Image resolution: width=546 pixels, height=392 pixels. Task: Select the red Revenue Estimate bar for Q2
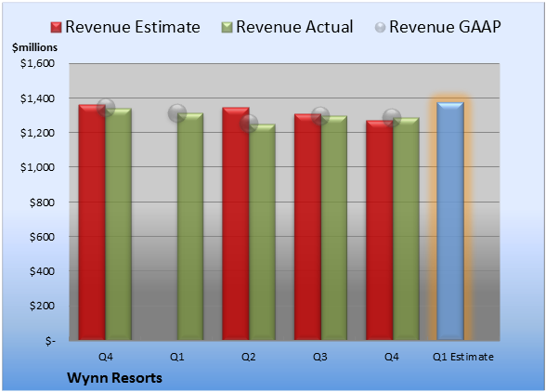pyautogui.click(x=236, y=223)
